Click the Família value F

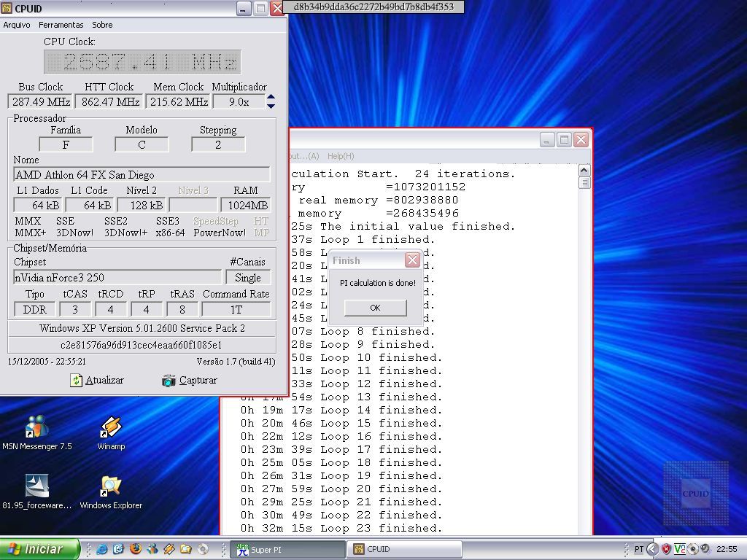66,145
